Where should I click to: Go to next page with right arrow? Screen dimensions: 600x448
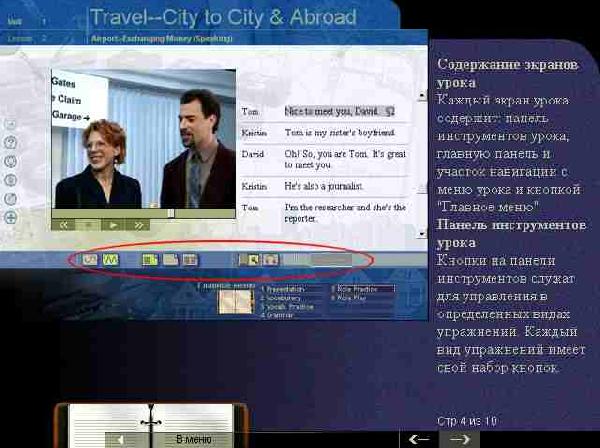coord(459,438)
